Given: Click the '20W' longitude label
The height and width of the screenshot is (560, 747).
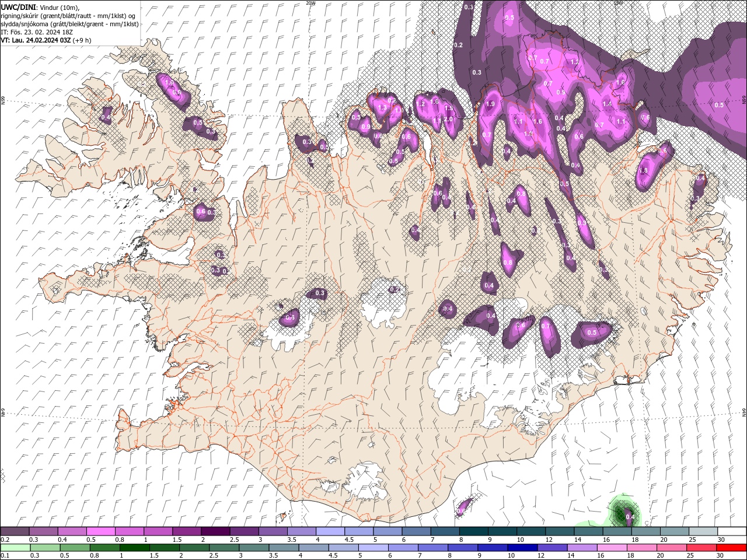Looking at the screenshot, I should [310, 3].
